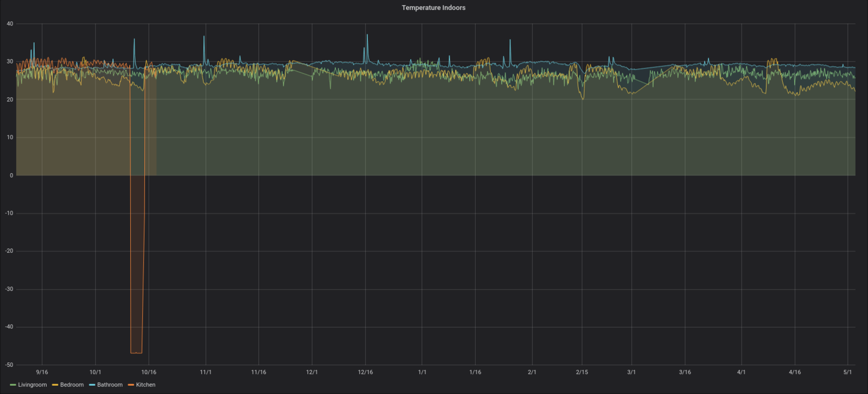Click the 12/16 x-axis date label
This screenshot has width=868, height=394.
tap(365, 372)
